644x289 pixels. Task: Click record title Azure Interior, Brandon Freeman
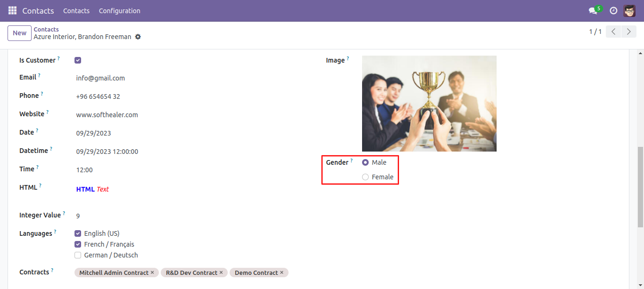coord(83,37)
